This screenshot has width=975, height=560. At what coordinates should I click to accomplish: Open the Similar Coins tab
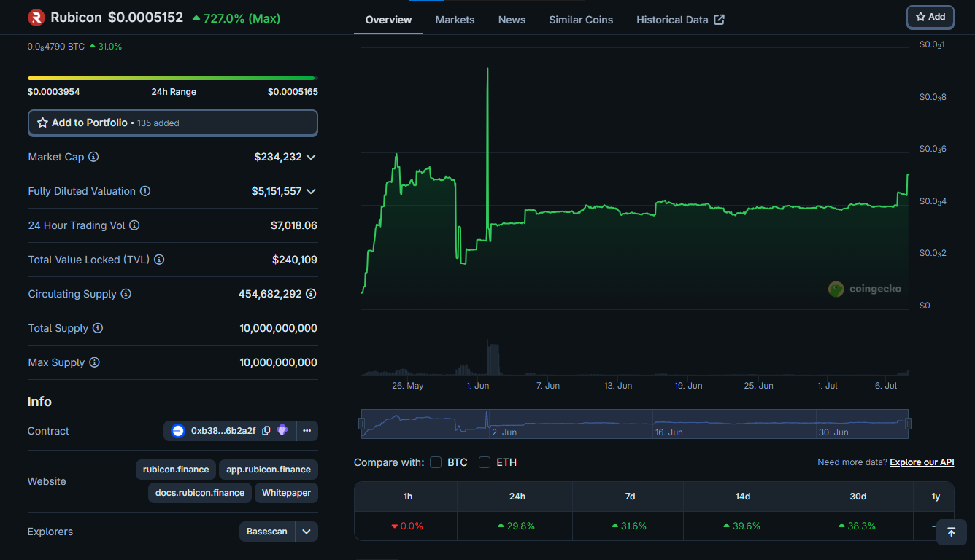[x=581, y=20]
